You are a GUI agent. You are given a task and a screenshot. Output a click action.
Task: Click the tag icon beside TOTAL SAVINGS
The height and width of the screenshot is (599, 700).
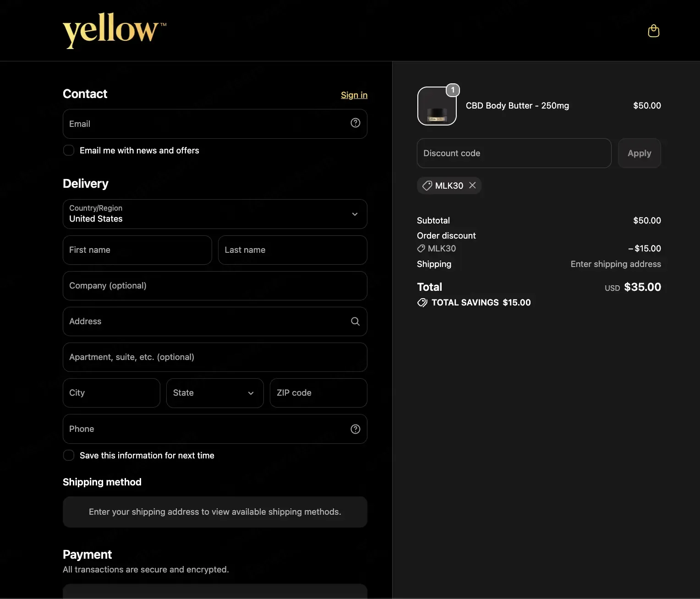[x=422, y=302]
